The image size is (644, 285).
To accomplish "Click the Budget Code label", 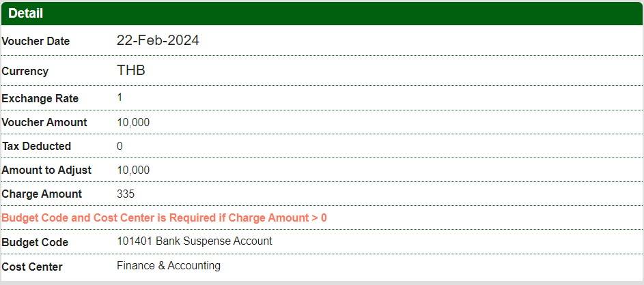I will coord(35,243).
